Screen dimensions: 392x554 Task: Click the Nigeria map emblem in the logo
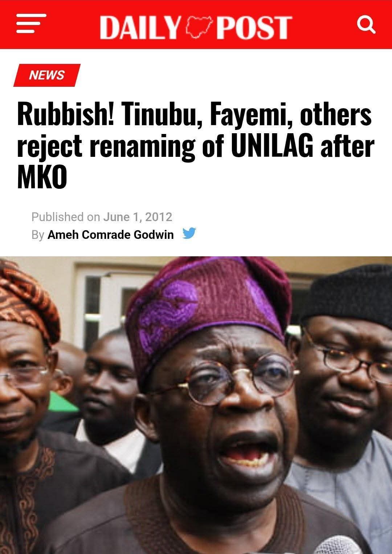tap(198, 27)
